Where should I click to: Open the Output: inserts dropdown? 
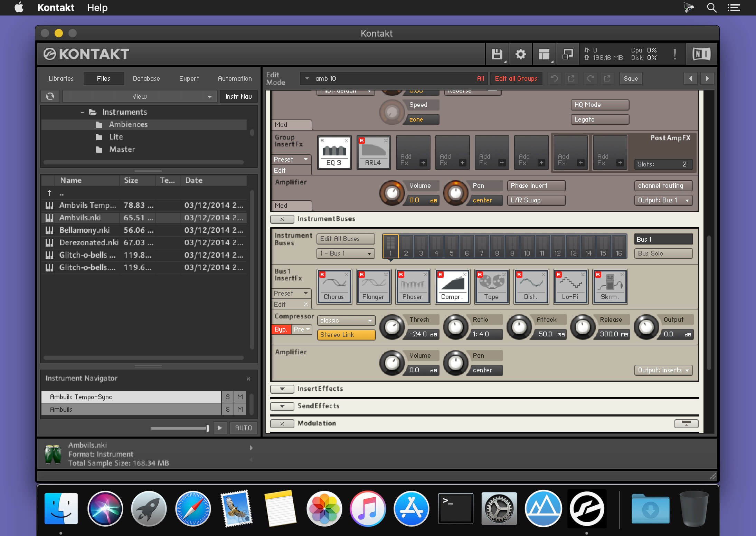(663, 370)
